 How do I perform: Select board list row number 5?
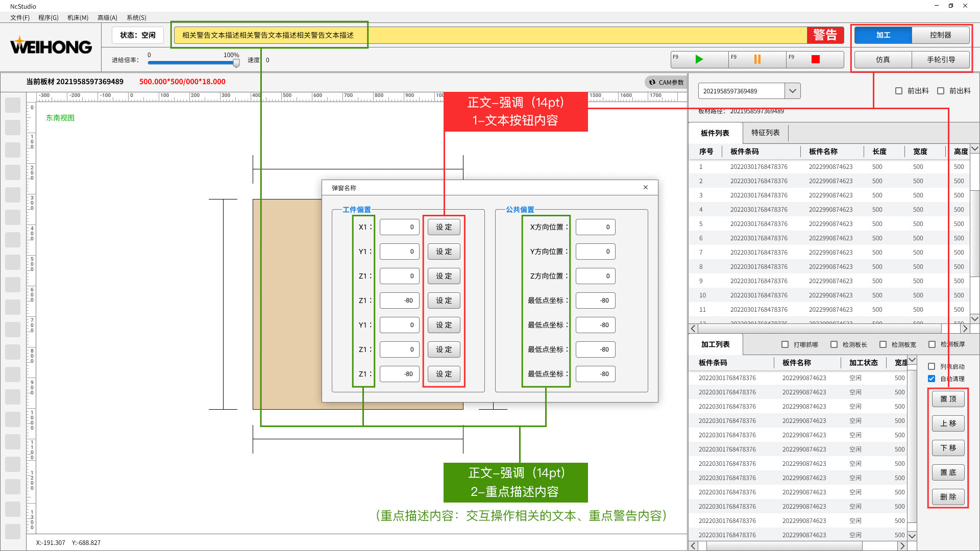pyautogui.click(x=829, y=224)
